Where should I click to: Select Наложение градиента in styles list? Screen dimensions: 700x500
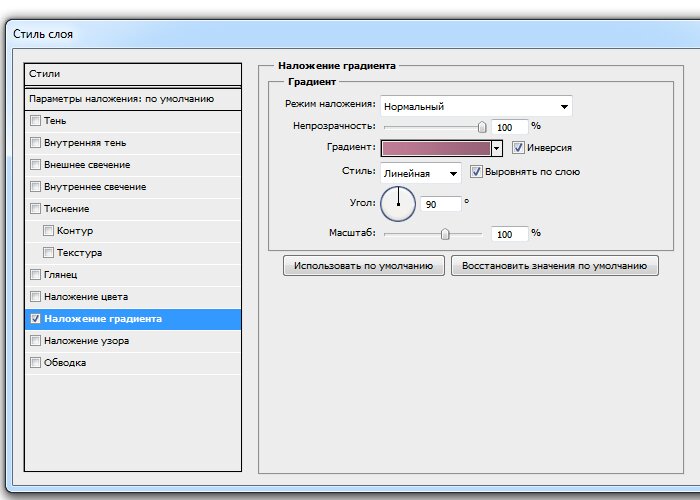tap(133, 319)
